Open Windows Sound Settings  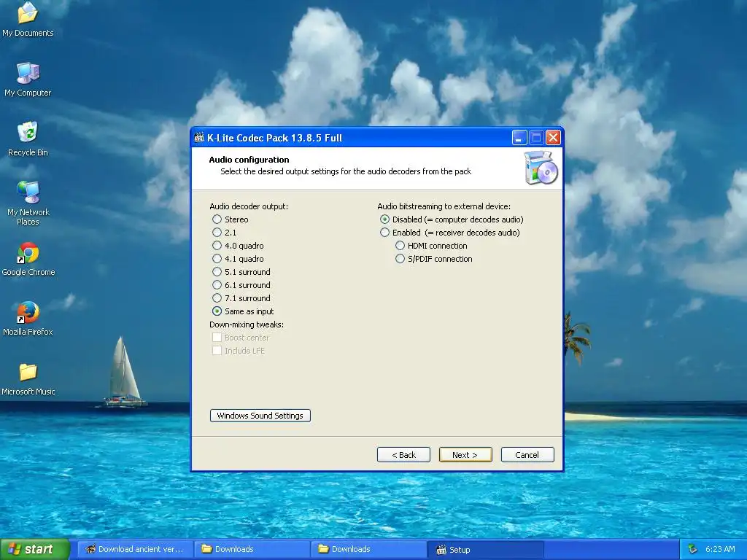click(260, 416)
